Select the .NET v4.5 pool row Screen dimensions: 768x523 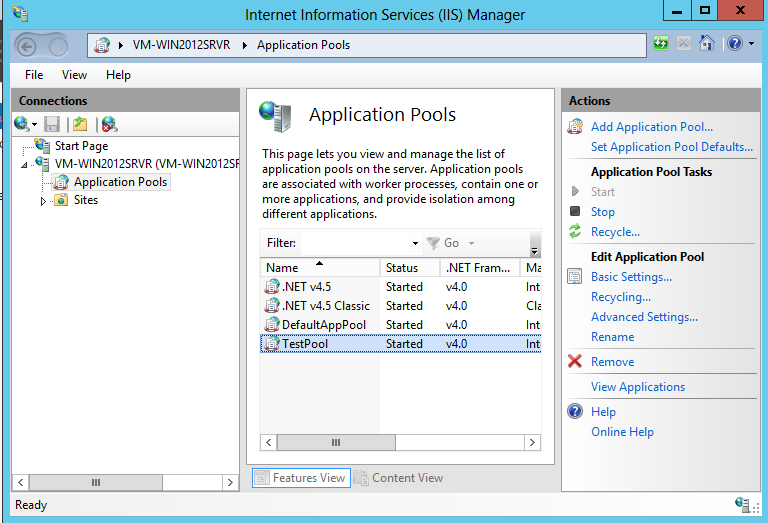pos(401,287)
